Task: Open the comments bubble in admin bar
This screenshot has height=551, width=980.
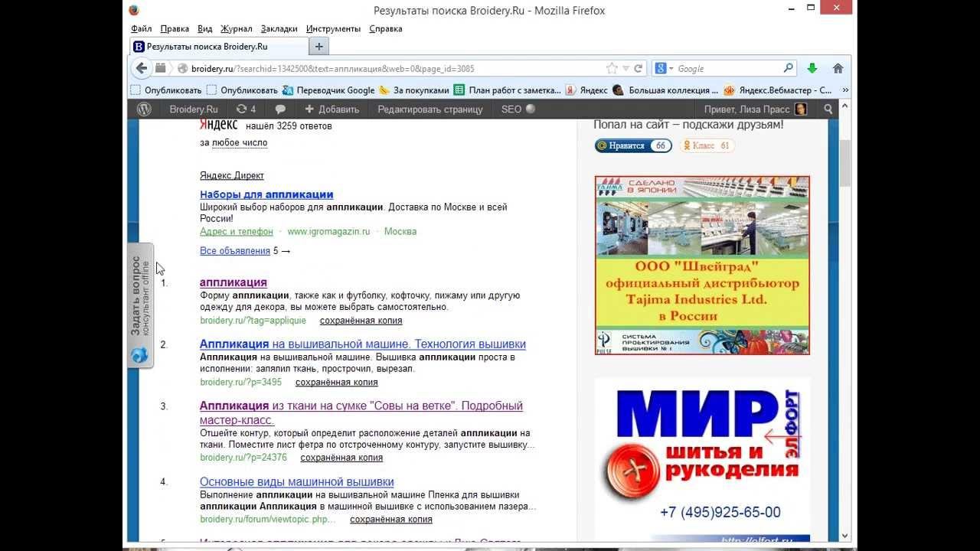Action: click(280, 109)
